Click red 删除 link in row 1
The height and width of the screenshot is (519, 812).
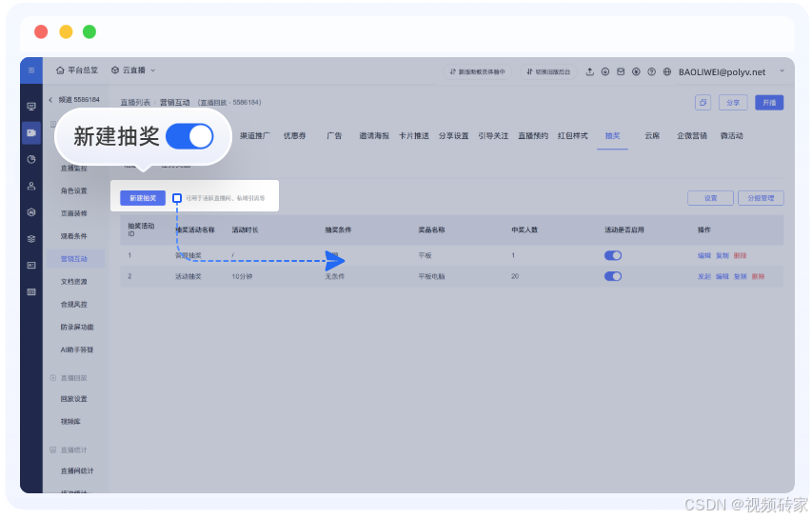[x=740, y=255]
